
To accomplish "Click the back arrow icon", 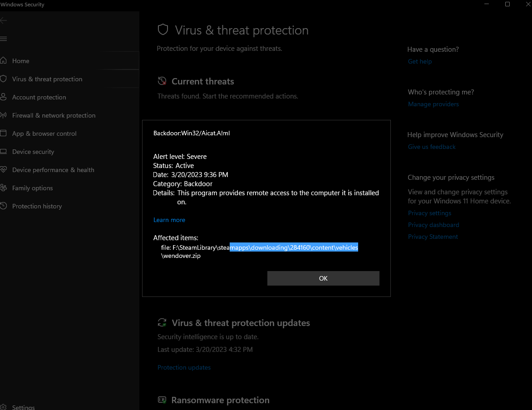I will click(3, 21).
